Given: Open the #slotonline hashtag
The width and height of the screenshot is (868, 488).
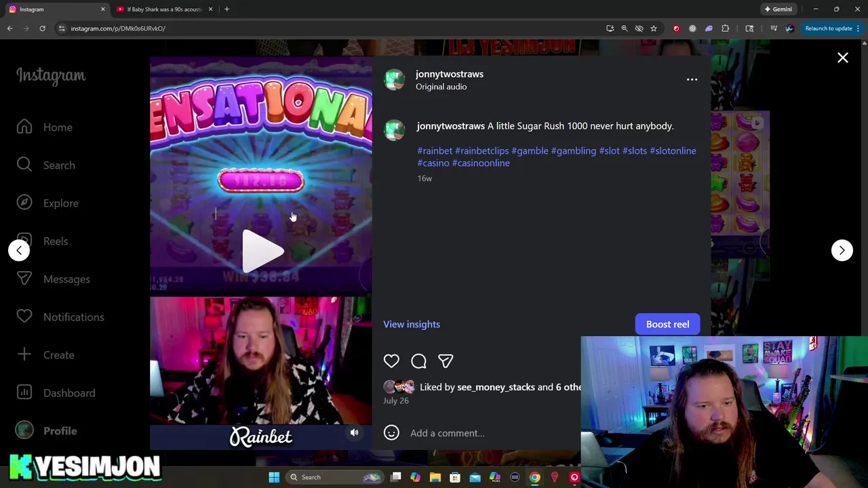Looking at the screenshot, I should point(673,150).
